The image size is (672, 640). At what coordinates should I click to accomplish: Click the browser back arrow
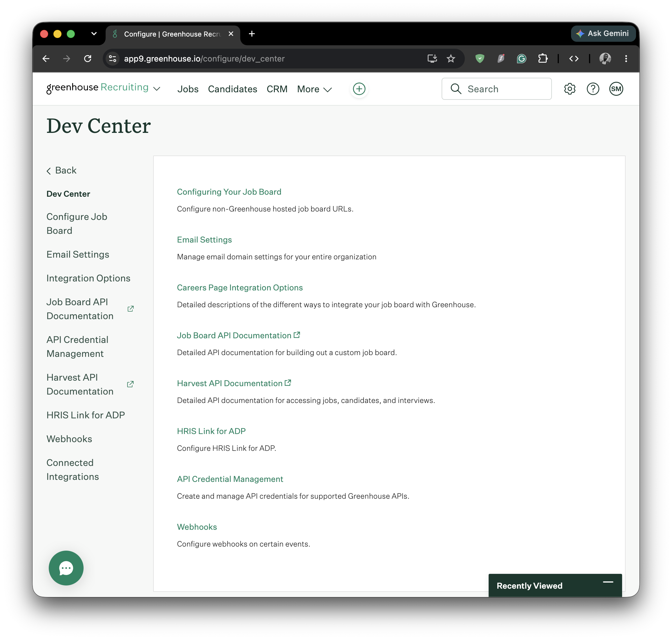[x=46, y=59]
